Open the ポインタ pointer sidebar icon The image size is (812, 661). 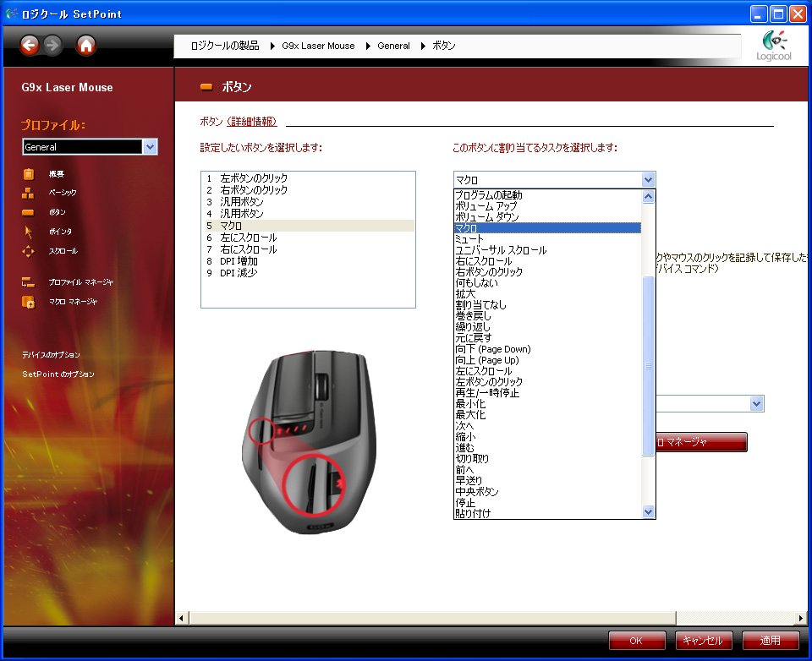[29, 232]
